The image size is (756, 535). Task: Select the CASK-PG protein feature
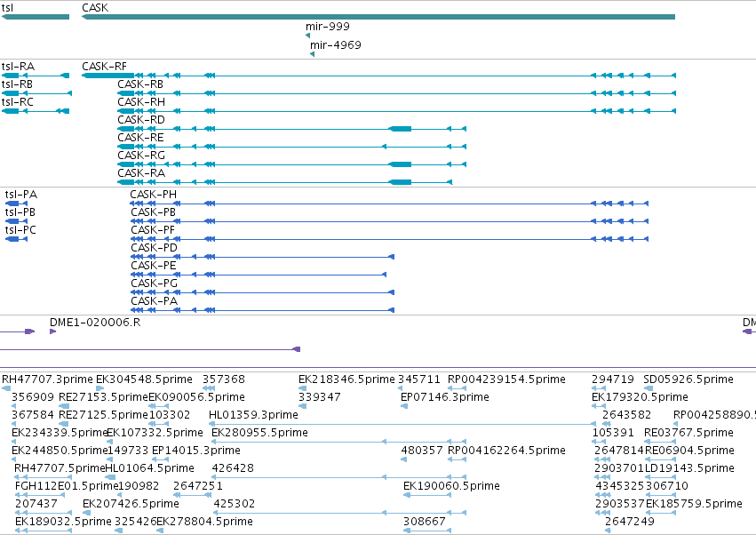point(263,292)
